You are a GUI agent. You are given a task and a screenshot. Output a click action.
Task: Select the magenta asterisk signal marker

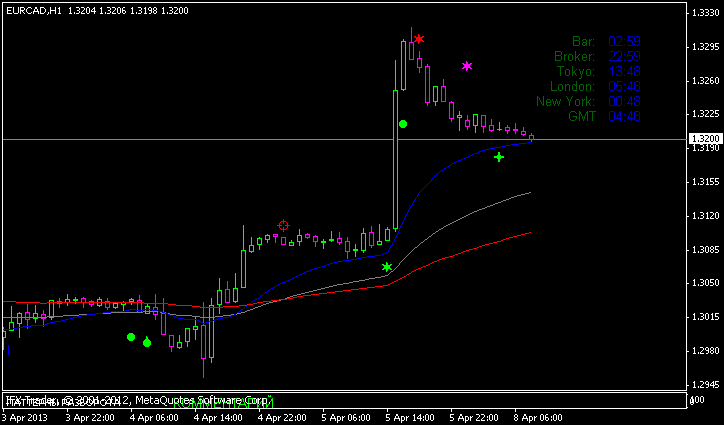466,66
